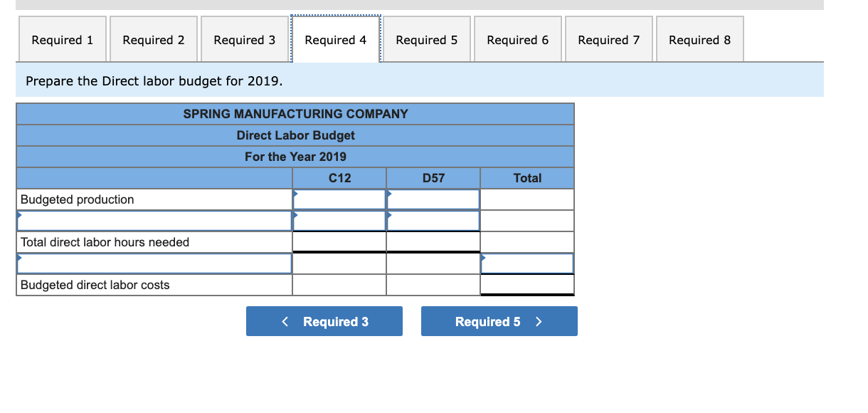This screenshot has height=413, width=868.
Task: Click 'SPRING MANUFACTURING COMPANY' heading
Action: point(295,114)
